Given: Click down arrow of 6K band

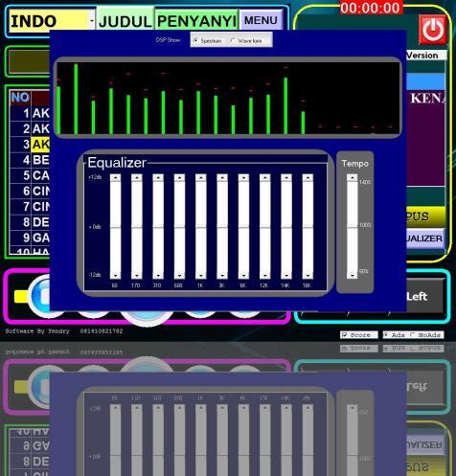Looking at the screenshot, I should pos(243,276).
